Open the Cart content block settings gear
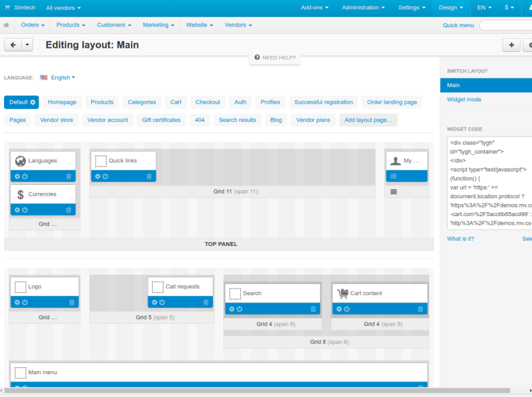Image resolution: width=532 pixels, height=397 pixels. tap(339, 309)
